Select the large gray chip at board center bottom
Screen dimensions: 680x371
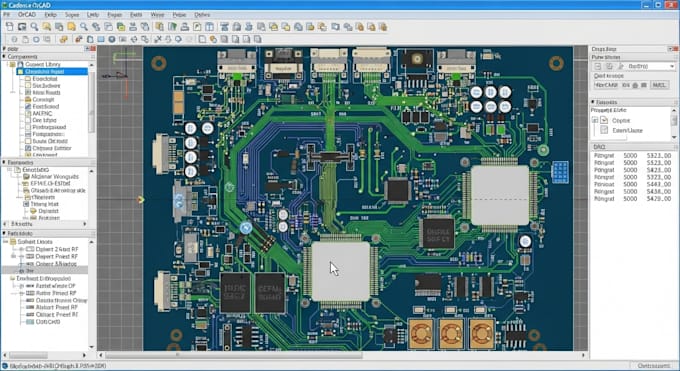(341, 271)
